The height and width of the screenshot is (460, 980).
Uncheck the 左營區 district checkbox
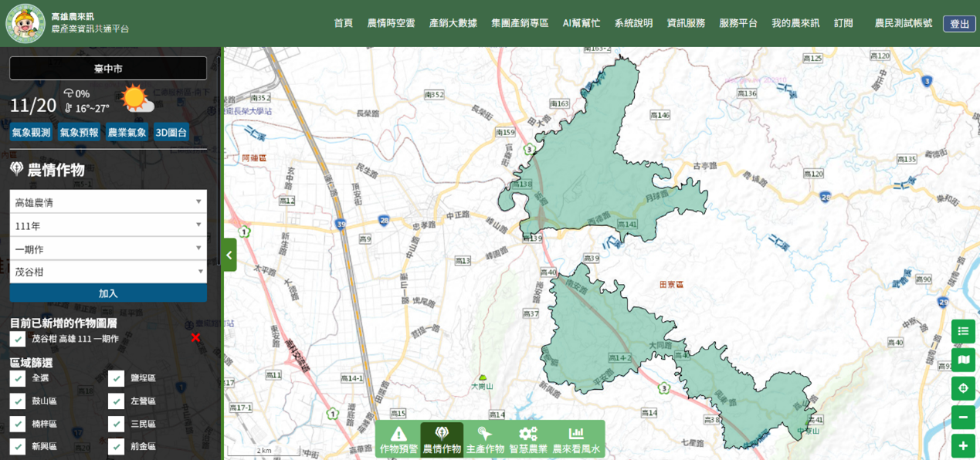pyautogui.click(x=116, y=401)
